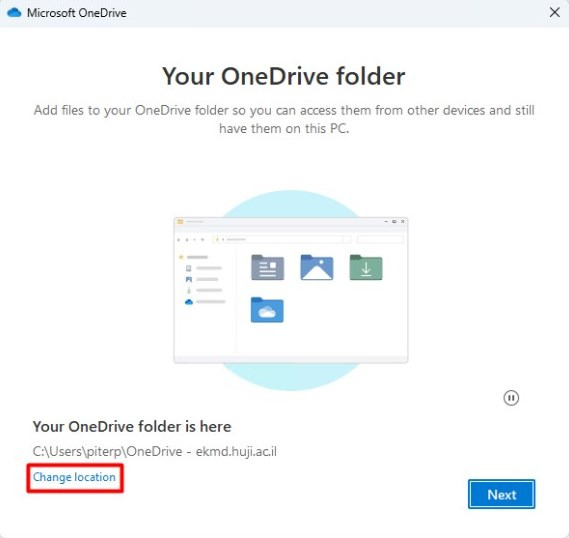The width and height of the screenshot is (569, 538).
Task: Click the folder path C:\Users\piterp\OneDrive text
Action: pos(155,452)
